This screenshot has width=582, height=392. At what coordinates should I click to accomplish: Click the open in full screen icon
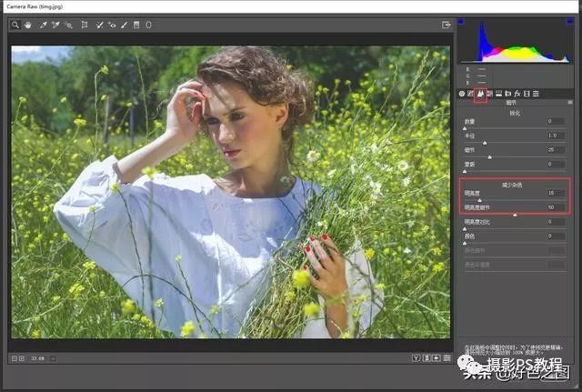click(x=447, y=25)
